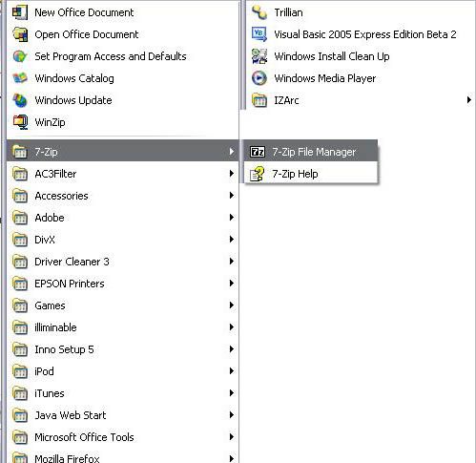Expand the Adobe submenu arrow

click(232, 218)
